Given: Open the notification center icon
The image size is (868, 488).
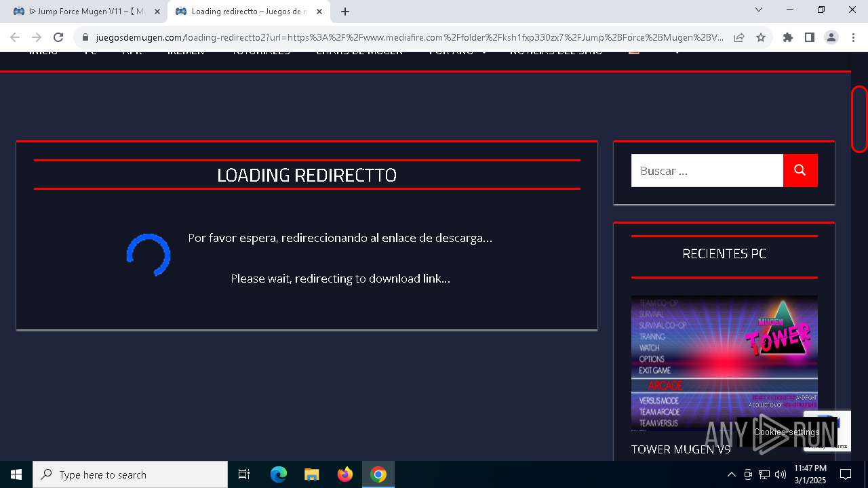Looking at the screenshot, I should [846, 474].
